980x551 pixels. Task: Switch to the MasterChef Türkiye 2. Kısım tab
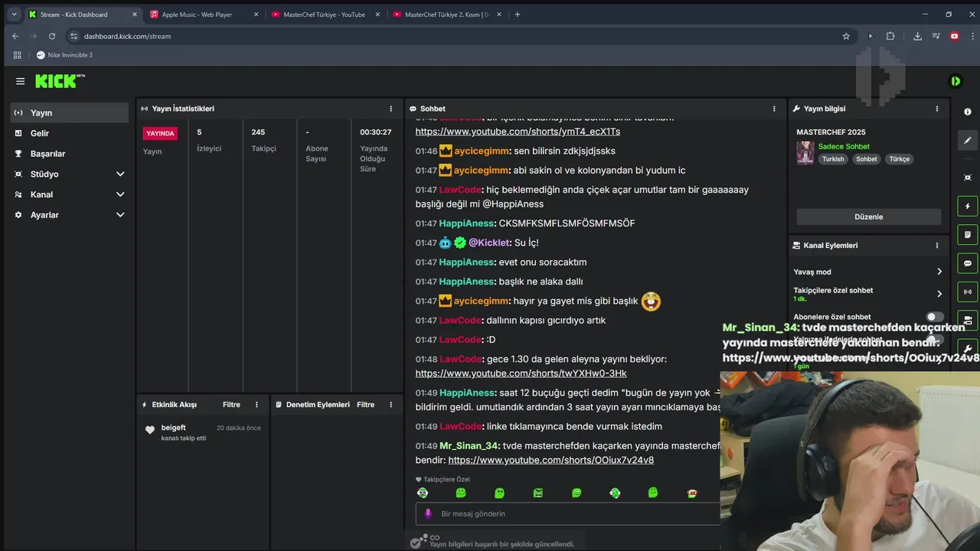click(447, 15)
